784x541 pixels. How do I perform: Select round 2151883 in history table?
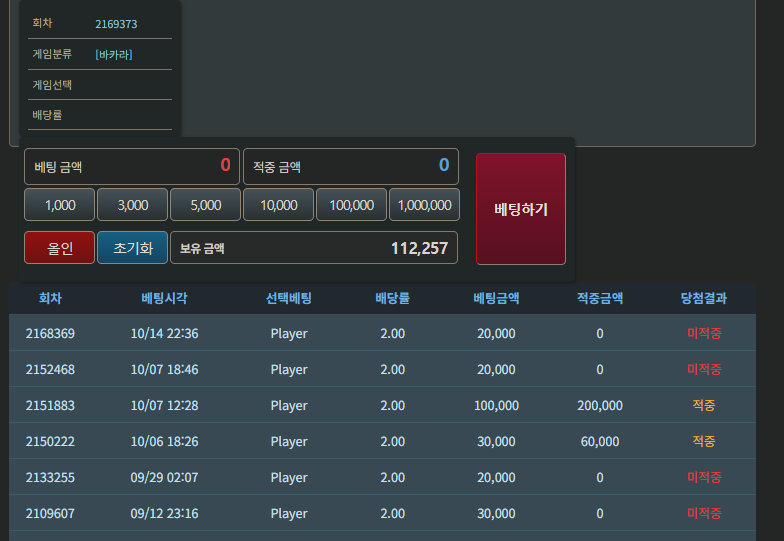pyautogui.click(x=50, y=406)
